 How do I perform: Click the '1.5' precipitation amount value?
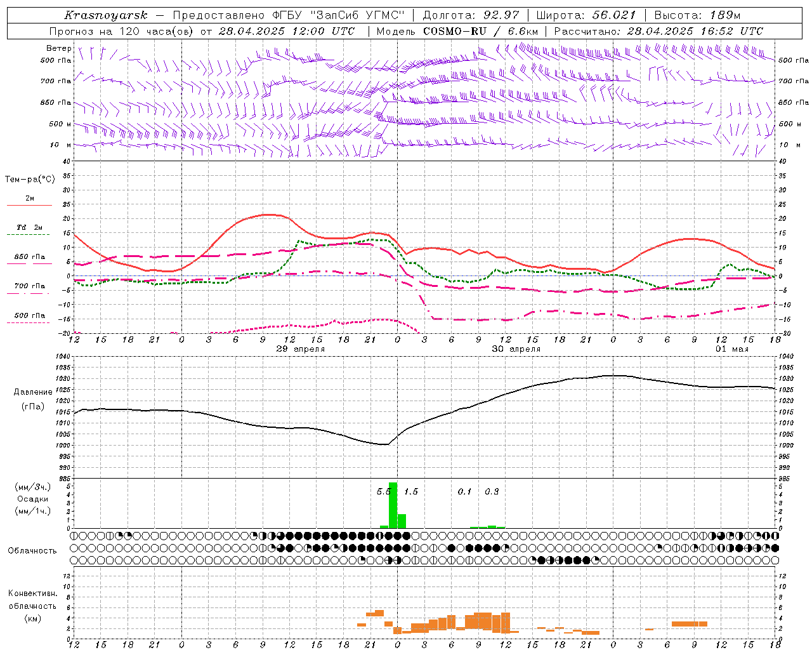tap(411, 491)
